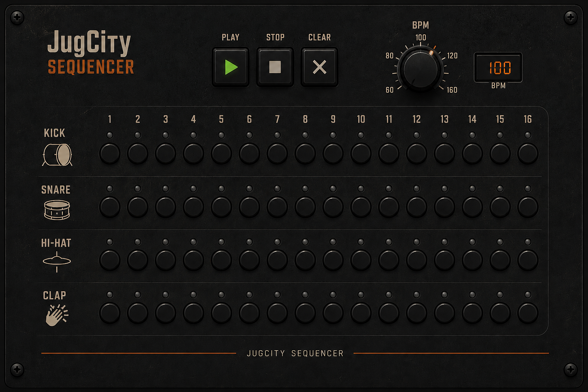Click the 160 mark on BPM dial
588x392 pixels.
(452, 90)
